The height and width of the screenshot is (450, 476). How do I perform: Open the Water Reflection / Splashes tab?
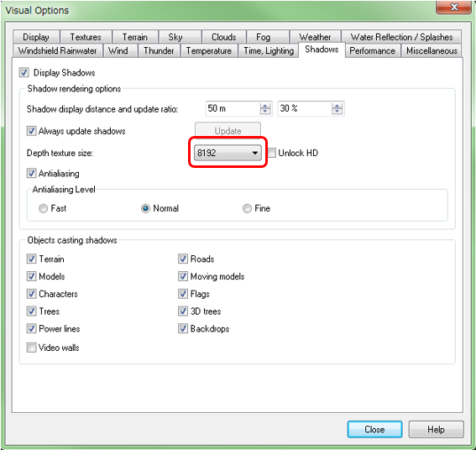coord(401,37)
